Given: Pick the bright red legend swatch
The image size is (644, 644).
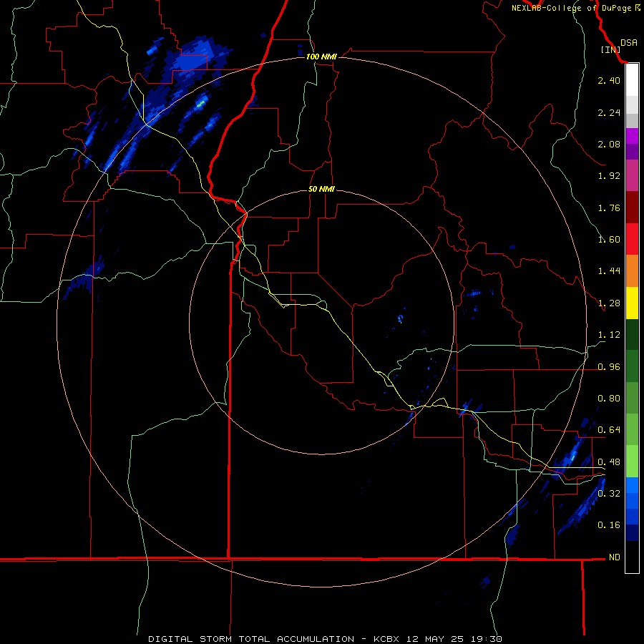Looking at the screenshot, I should click(632, 239).
